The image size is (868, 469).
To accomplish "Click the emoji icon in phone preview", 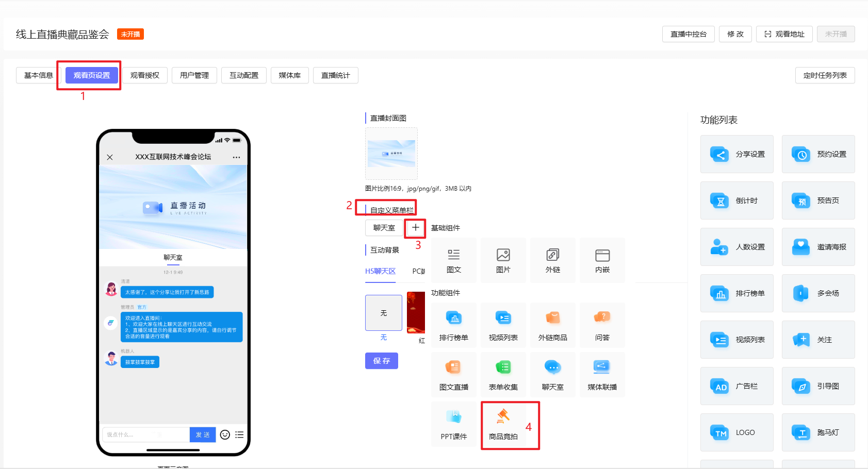I will tap(225, 434).
